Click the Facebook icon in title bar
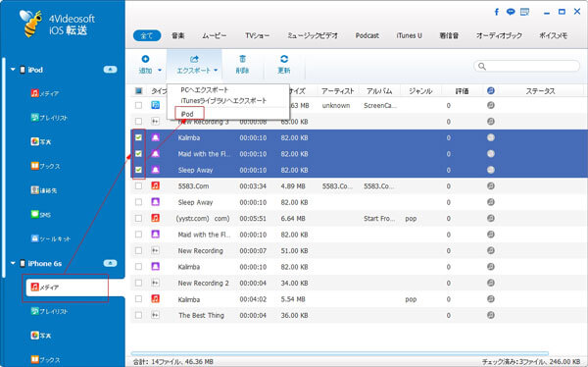588x367 pixels. pos(497,12)
